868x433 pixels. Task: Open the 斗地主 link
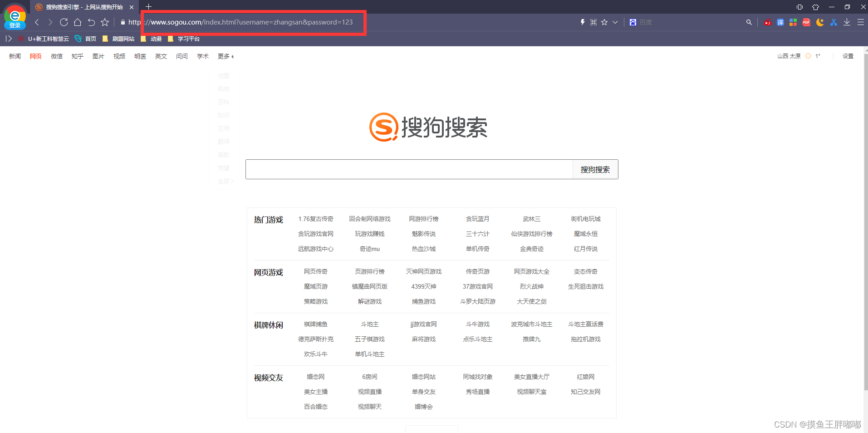370,324
